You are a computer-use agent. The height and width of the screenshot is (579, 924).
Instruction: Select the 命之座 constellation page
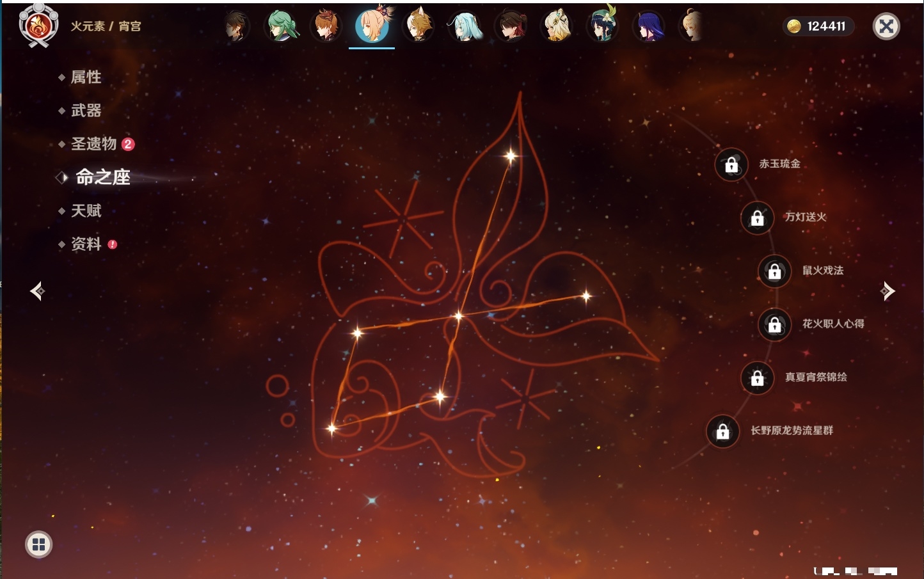click(x=103, y=177)
